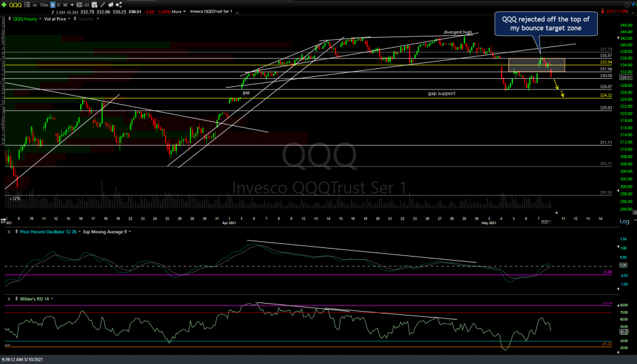This screenshot has width=637, height=364.
Task: Move the Wilder's RSI panel arrows
Action: 16,298
